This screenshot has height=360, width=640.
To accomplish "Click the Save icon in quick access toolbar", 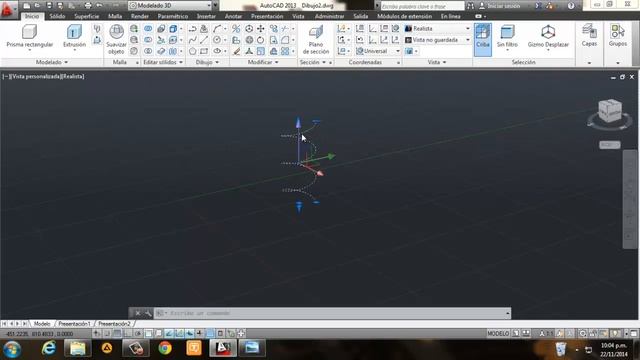I will [49, 6].
